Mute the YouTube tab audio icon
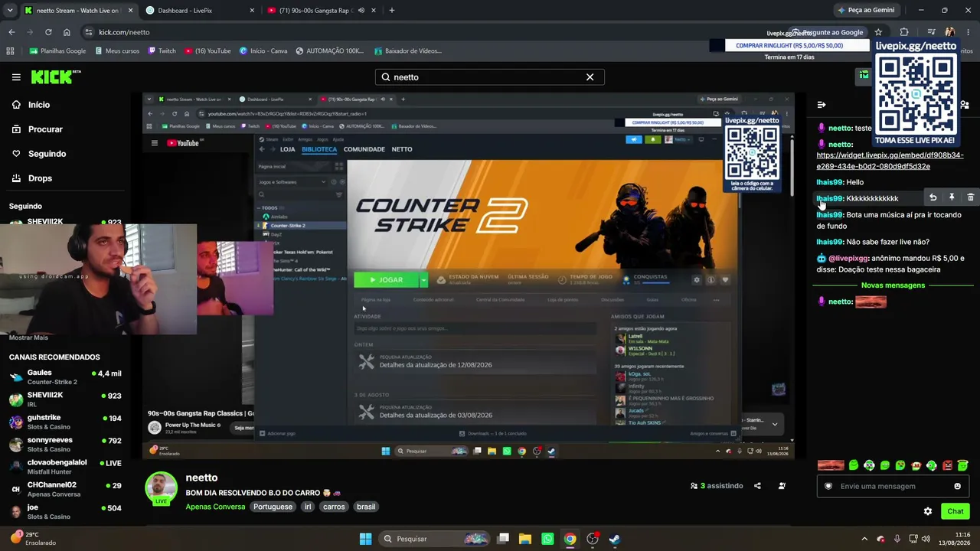The width and height of the screenshot is (980, 551). tap(361, 11)
